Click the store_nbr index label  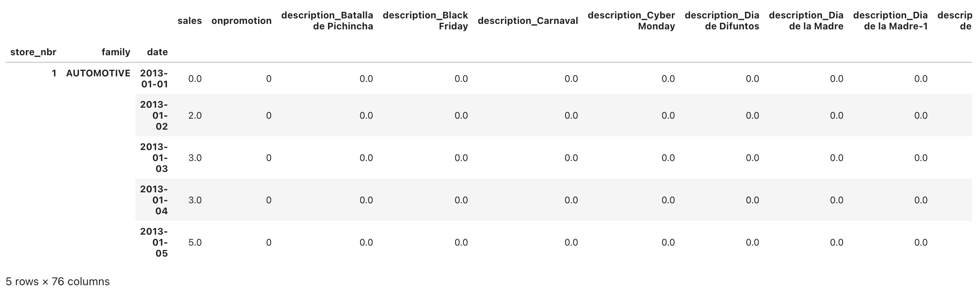tap(33, 52)
